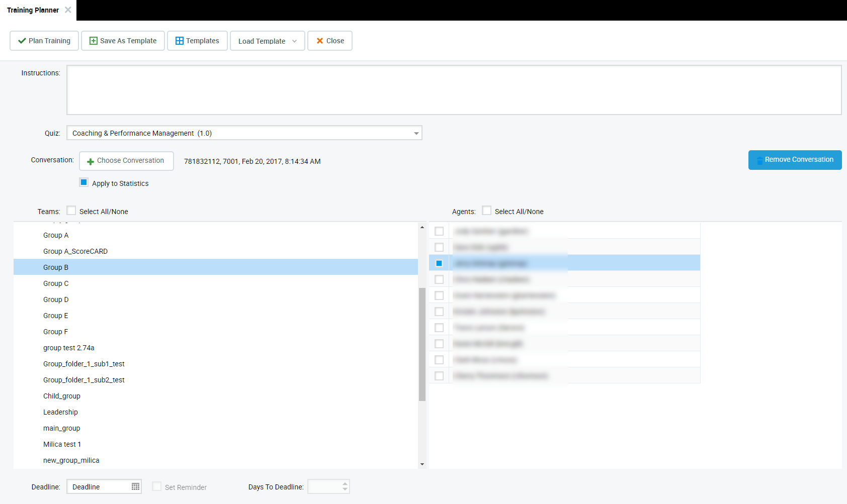
Task: Close the Training Planner tab with X
Action: click(x=68, y=10)
